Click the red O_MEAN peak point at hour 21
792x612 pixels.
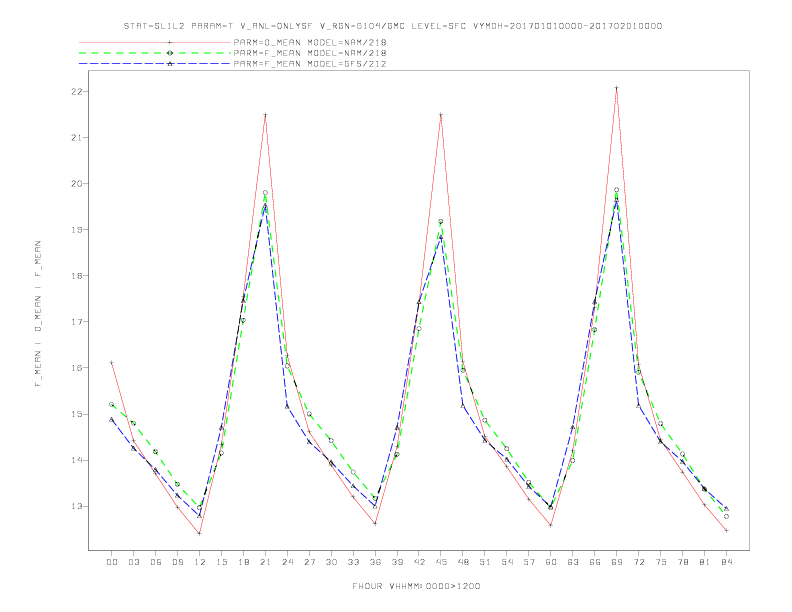pos(265,115)
